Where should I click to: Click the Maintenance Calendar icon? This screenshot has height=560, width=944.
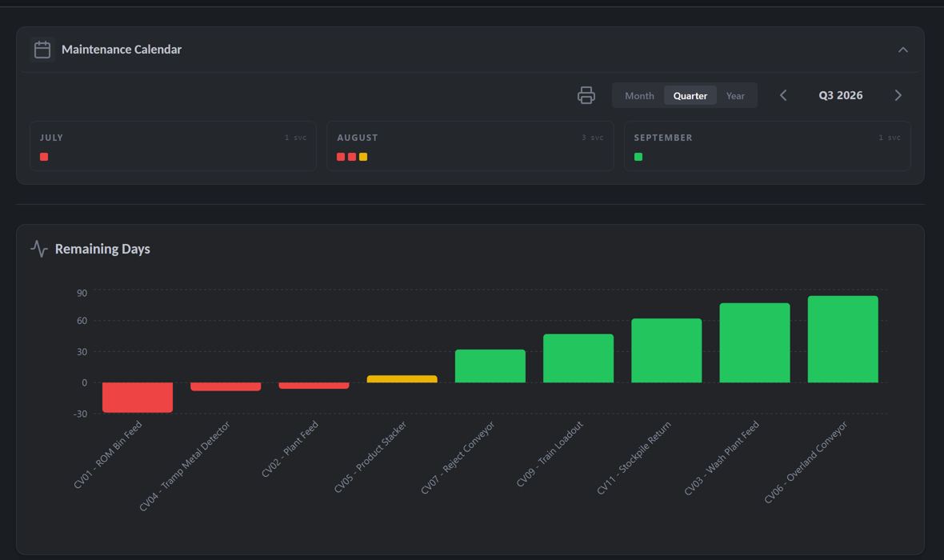tap(42, 50)
